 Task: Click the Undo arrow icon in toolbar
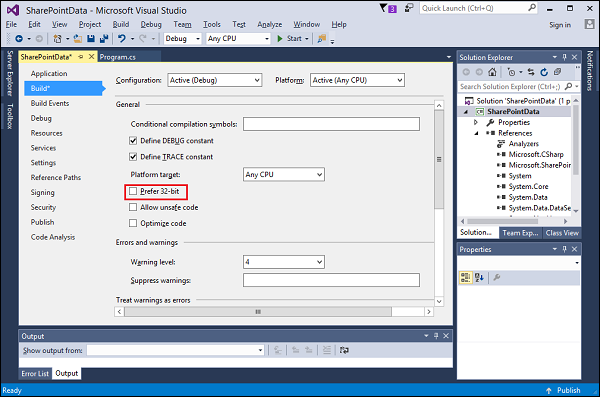122,39
